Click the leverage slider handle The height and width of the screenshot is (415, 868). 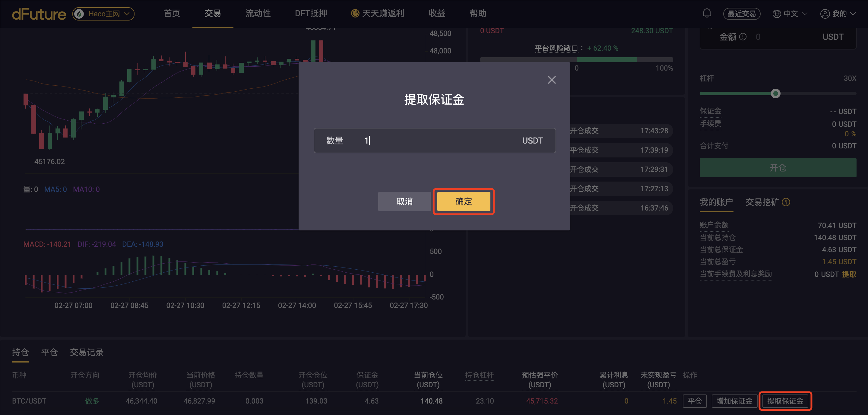click(x=775, y=93)
